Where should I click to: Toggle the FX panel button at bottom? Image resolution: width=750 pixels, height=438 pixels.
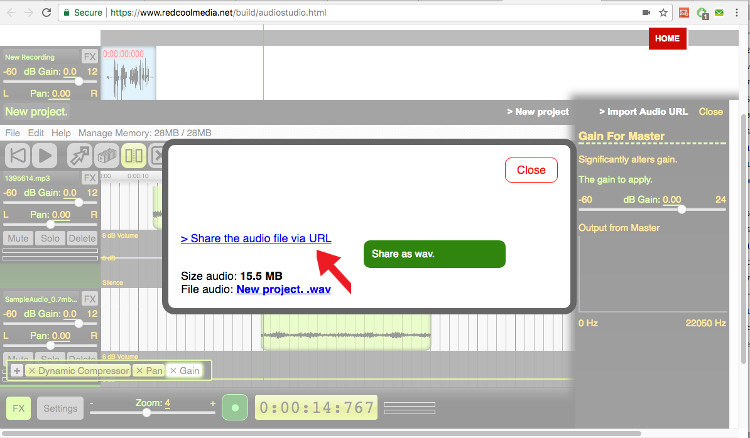click(18, 408)
